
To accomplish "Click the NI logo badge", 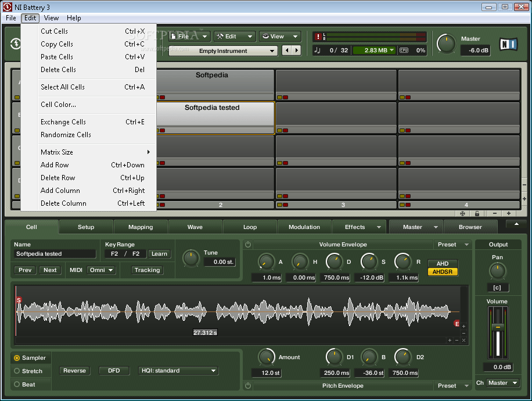I will pos(508,44).
